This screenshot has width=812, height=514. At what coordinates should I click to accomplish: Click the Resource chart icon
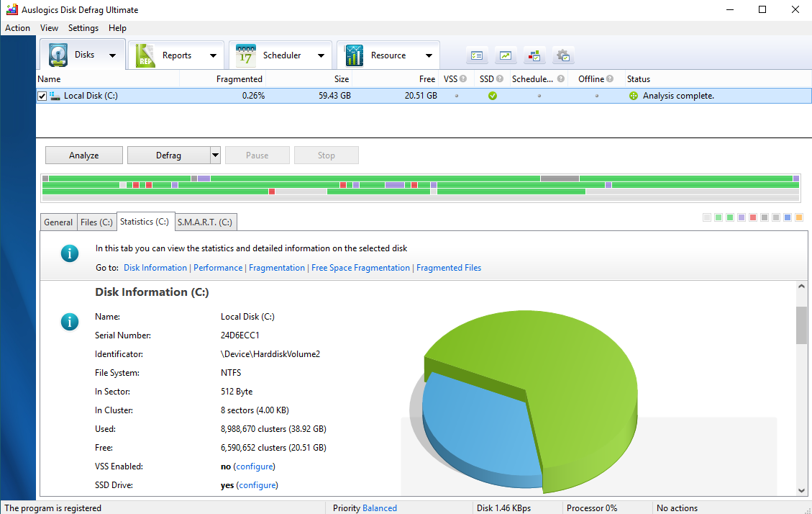354,55
